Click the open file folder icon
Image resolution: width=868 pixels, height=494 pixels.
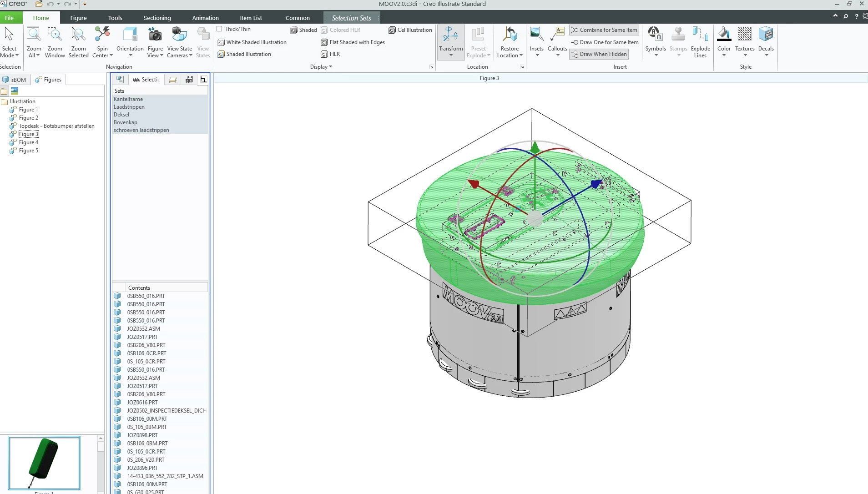(x=39, y=4)
